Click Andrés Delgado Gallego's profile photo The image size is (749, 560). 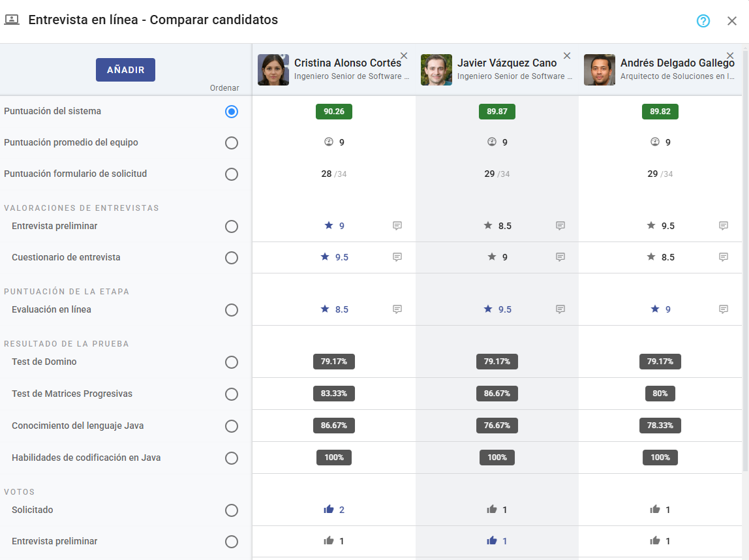[x=599, y=70]
